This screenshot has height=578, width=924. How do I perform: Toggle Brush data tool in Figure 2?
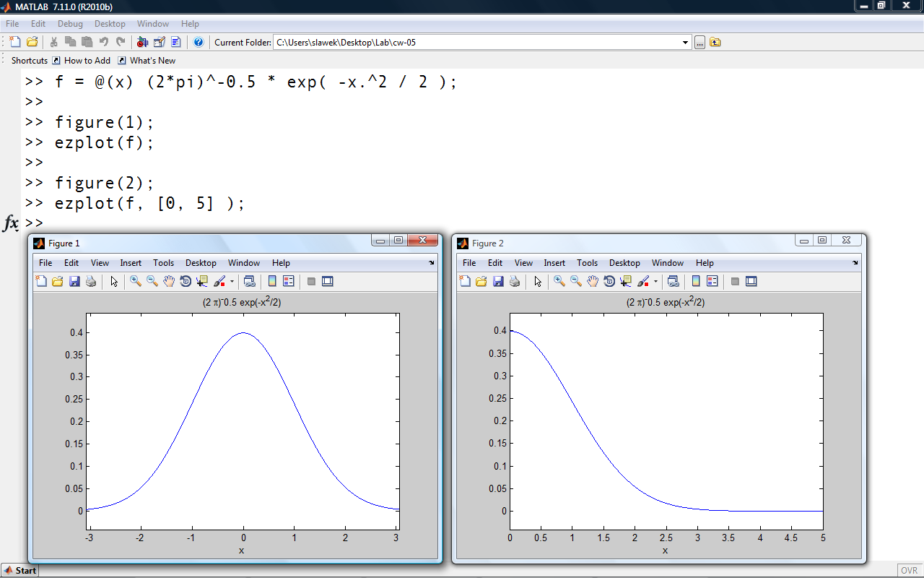pyautogui.click(x=644, y=282)
